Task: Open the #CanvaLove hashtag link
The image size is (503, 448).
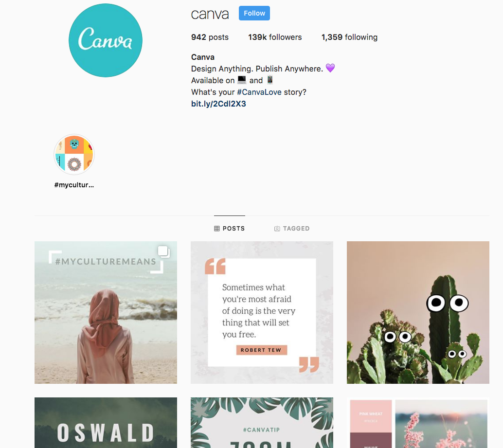Action: (259, 92)
